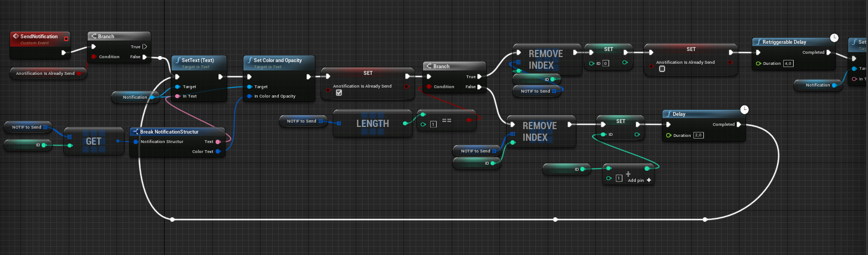Click the clock icon on the Delay node

744,109
